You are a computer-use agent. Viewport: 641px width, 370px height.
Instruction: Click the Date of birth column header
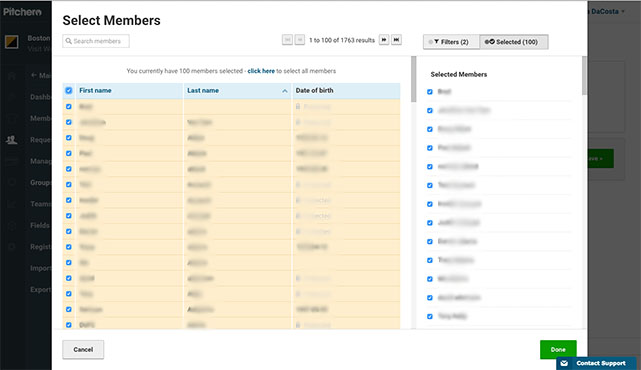tap(314, 90)
